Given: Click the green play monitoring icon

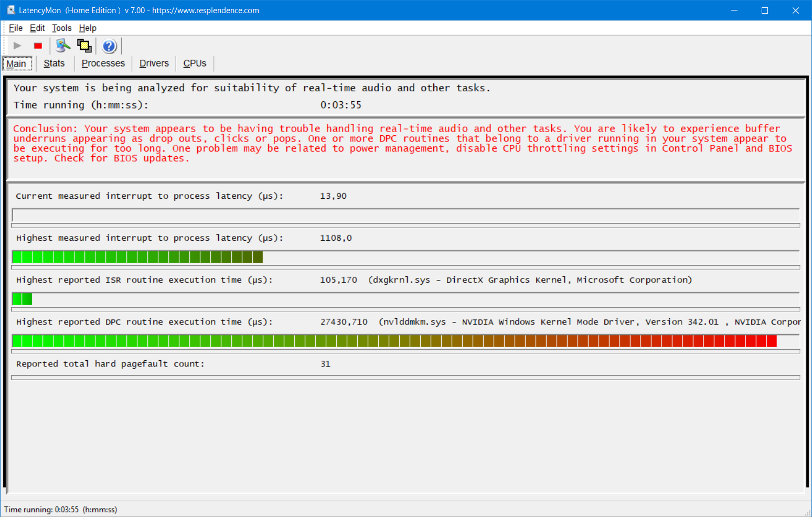Looking at the screenshot, I should [17, 46].
